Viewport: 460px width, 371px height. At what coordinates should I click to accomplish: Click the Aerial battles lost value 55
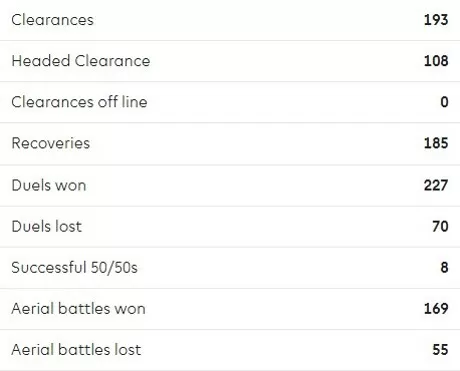click(440, 350)
